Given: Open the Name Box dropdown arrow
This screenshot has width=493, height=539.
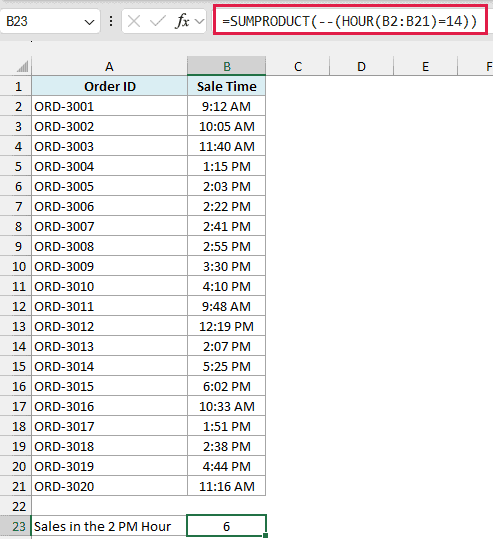Looking at the screenshot, I should (x=89, y=22).
